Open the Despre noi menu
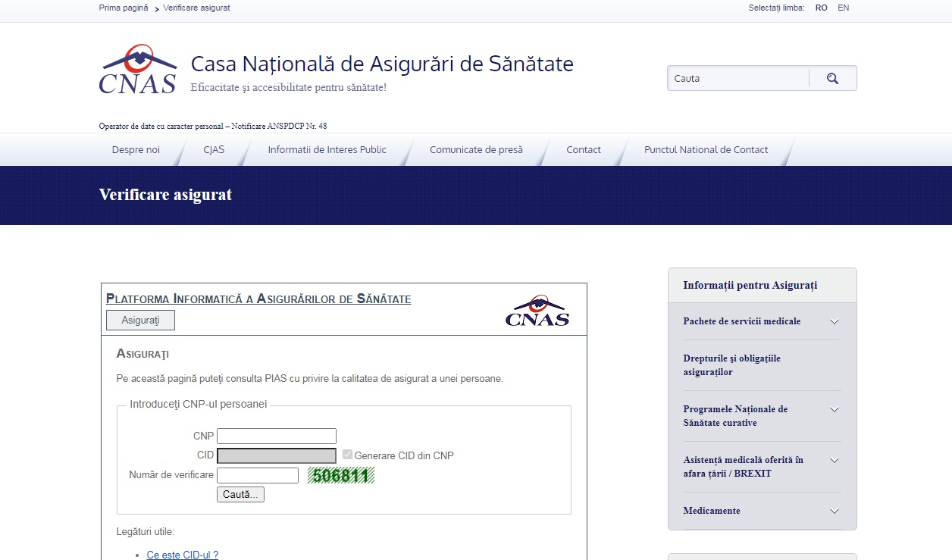The width and height of the screenshot is (952, 560). point(136,150)
